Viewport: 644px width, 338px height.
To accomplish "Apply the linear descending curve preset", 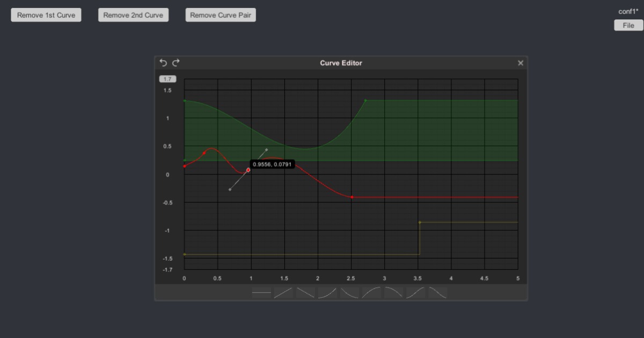I will click(305, 292).
